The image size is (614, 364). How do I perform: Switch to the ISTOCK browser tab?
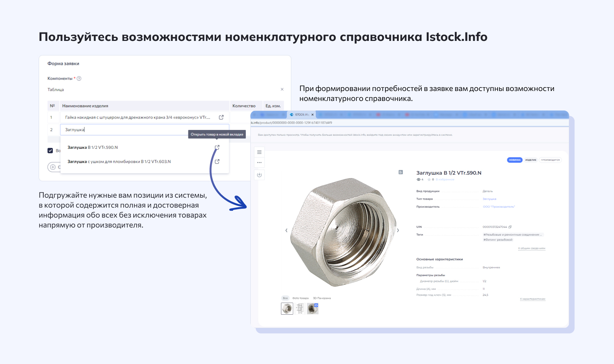point(300,114)
